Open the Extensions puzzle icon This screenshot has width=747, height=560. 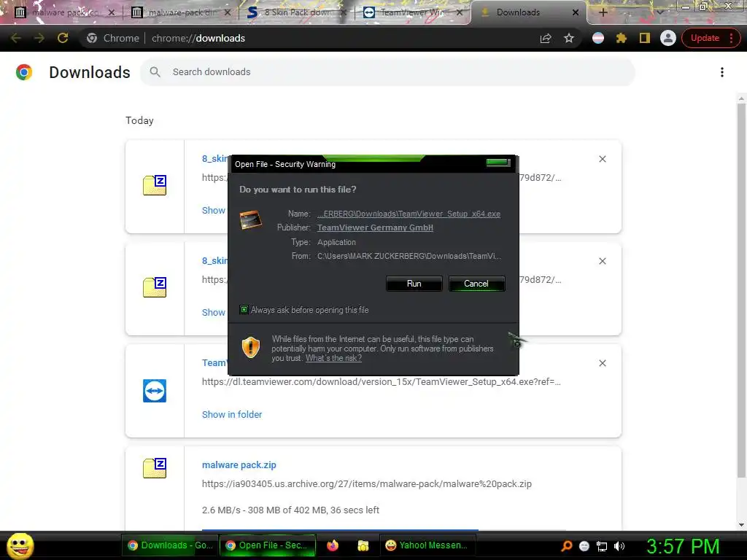point(622,38)
